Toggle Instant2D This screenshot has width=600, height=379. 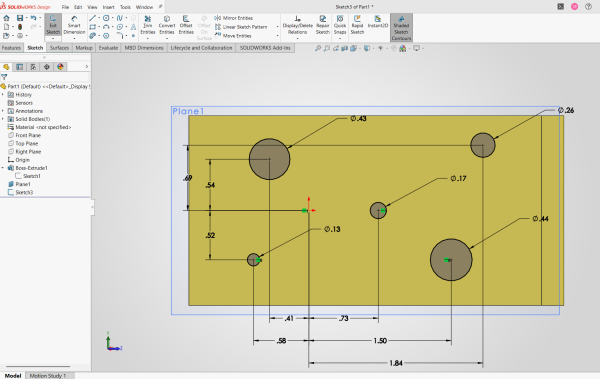pos(378,22)
